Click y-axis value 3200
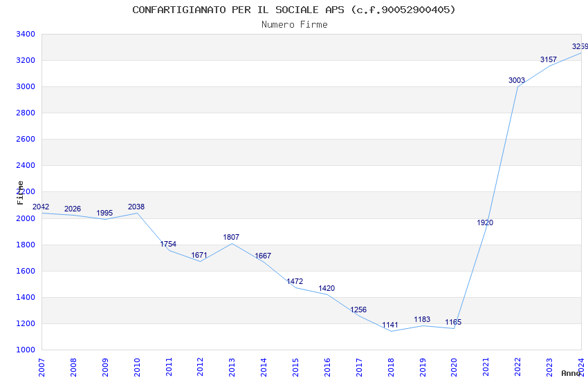 pyautogui.click(x=26, y=60)
